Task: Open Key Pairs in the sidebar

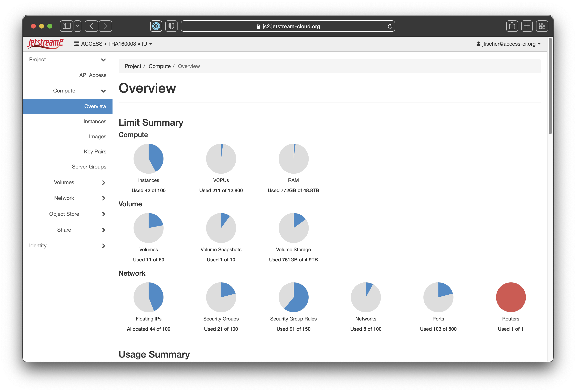Action: pyautogui.click(x=95, y=151)
